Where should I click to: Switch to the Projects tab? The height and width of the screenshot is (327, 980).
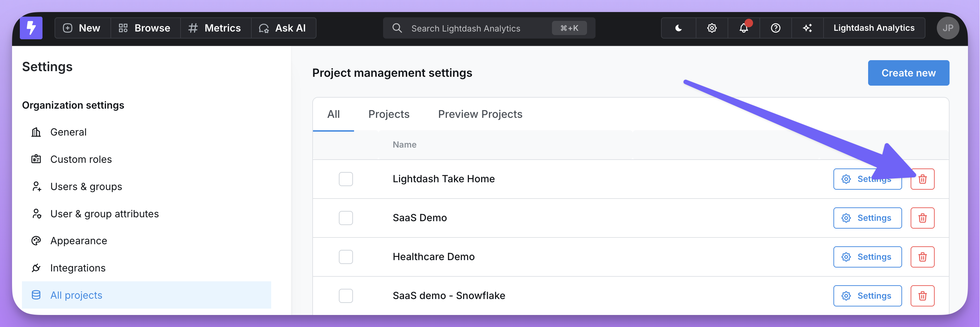click(388, 114)
